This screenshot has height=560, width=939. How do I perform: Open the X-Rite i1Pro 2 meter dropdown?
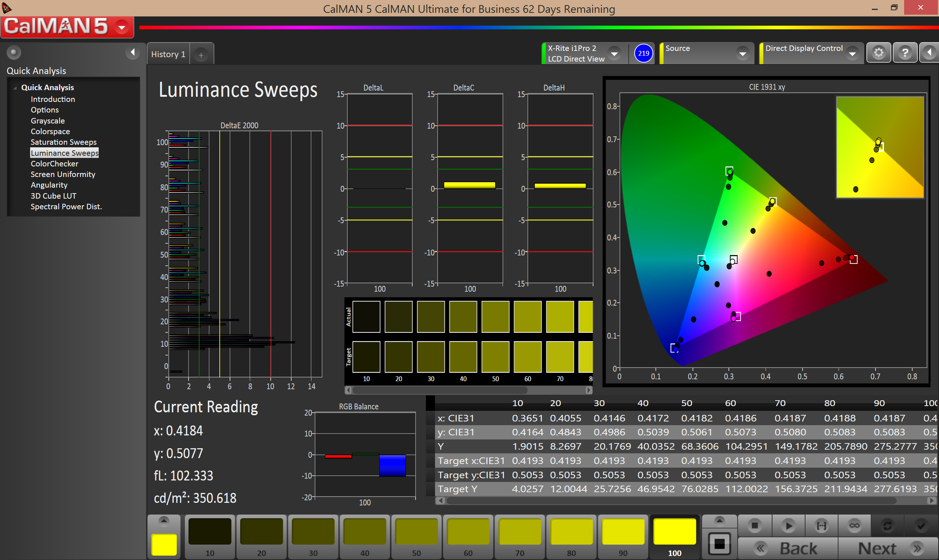[615, 53]
